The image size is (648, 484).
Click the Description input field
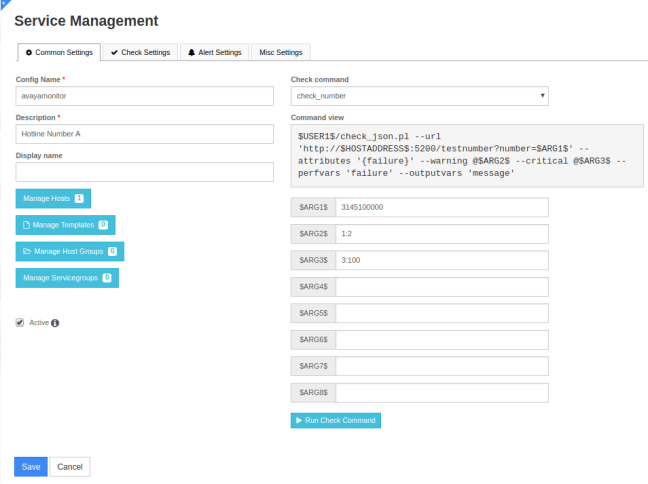click(x=145, y=134)
